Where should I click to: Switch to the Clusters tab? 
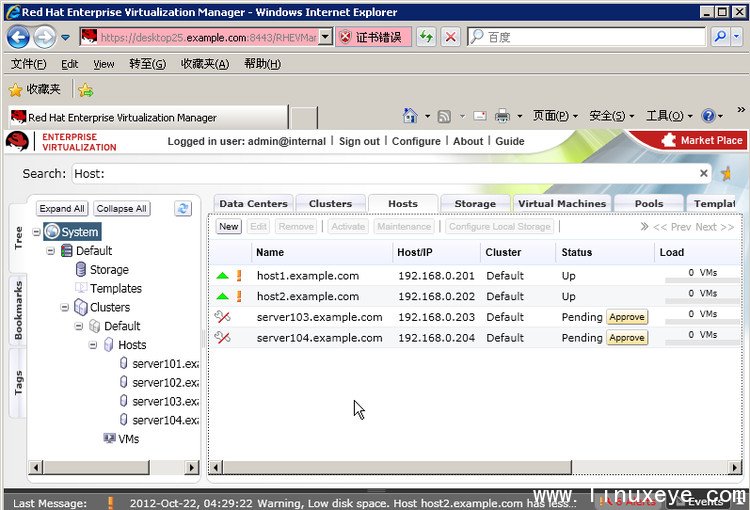pyautogui.click(x=331, y=203)
